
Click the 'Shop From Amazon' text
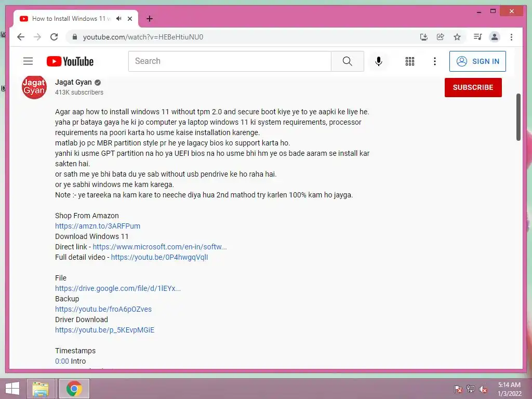click(87, 216)
